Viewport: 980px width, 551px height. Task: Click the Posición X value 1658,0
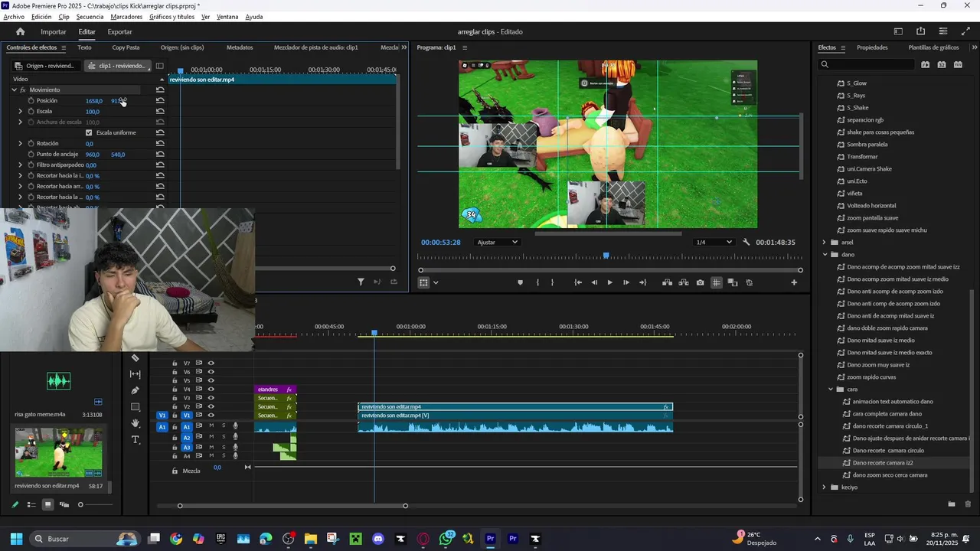[x=93, y=101]
